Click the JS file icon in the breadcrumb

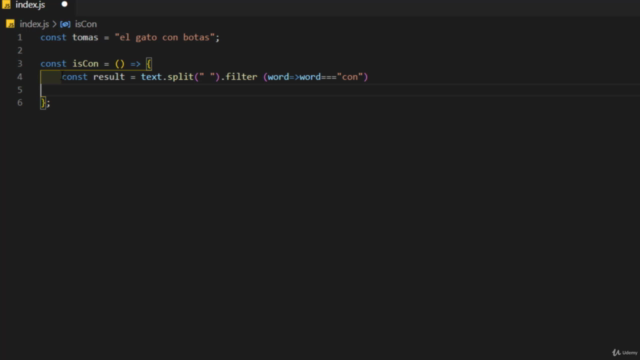pyautogui.click(x=11, y=24)
